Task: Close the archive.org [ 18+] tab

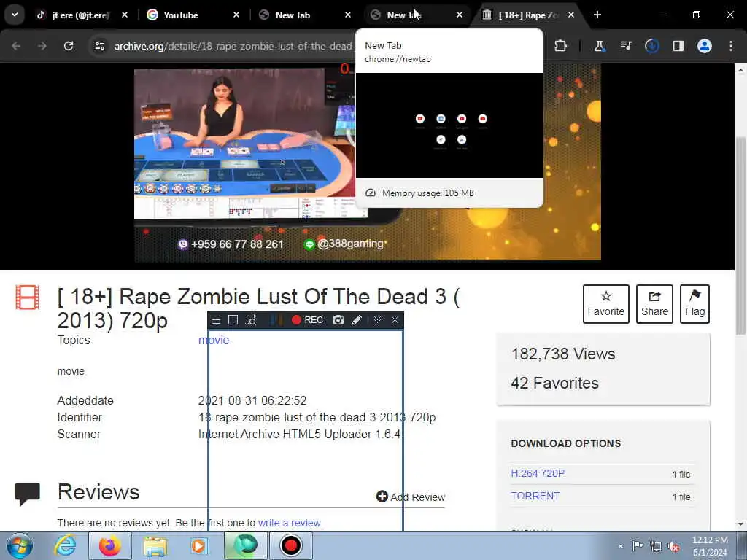Action: pyautogui.click(x=570, y=15)
